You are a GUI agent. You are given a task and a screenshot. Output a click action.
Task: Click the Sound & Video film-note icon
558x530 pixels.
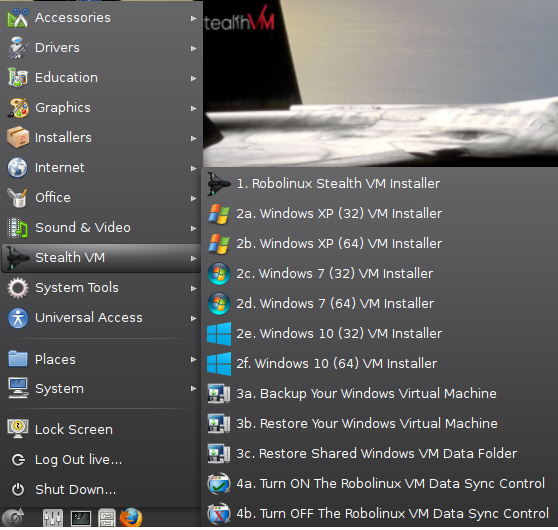(x=17, y=227)
